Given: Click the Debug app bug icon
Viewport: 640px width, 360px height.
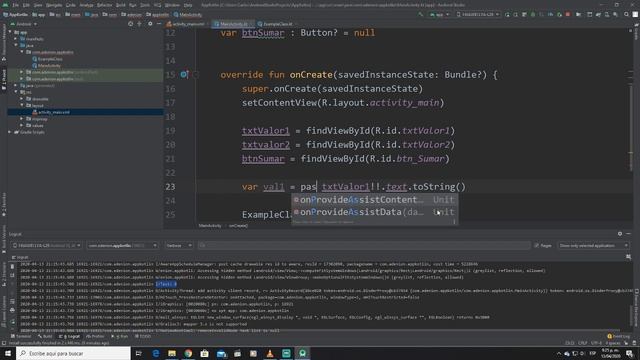Looking at the screenshot, I should click(x=533, y=15).
